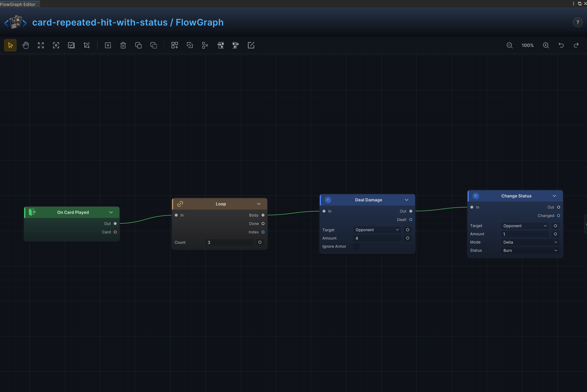Click the Changed output port
The image size is (587, 392).
[559, 216]
